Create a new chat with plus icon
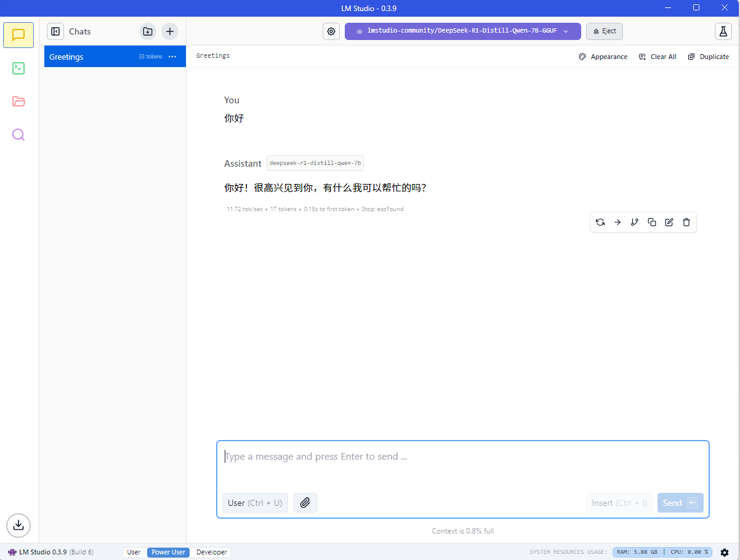740x560 pixels. [x=170, y=31]
